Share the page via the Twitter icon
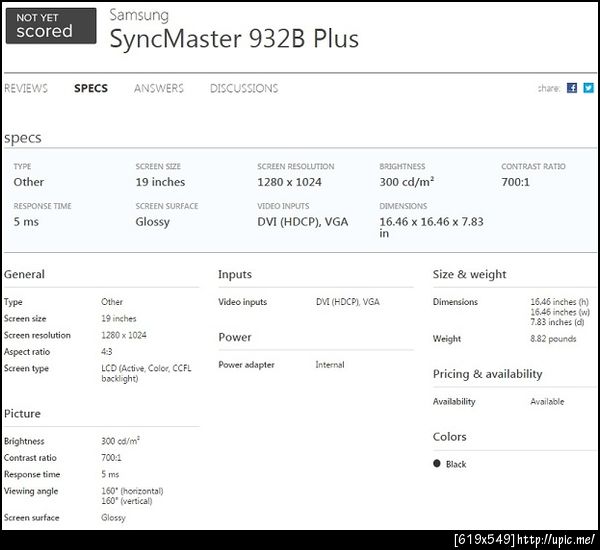The image size is (600, 550). 588,88
